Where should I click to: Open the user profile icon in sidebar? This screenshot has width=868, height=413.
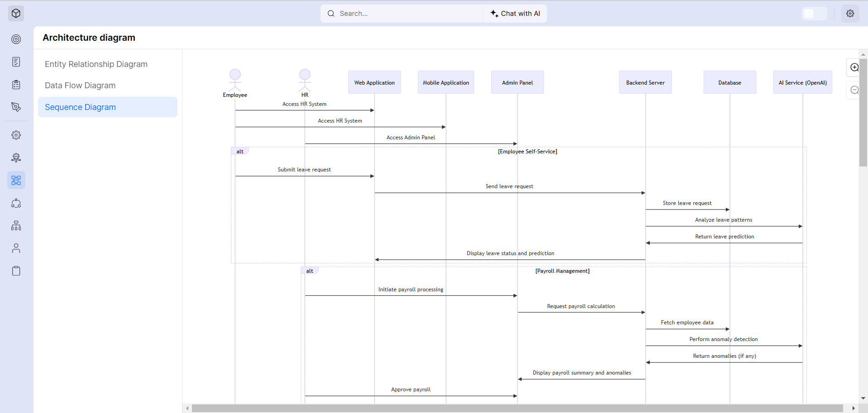click(x=16, y=248)
